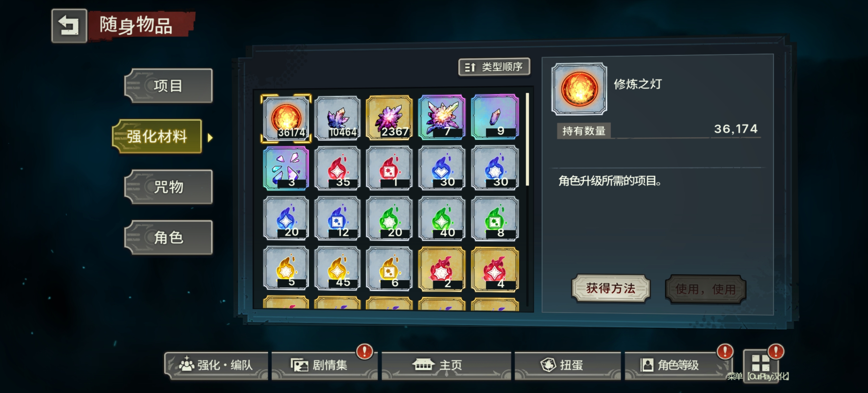Viewport: 868px width, 393px height.
Task: Click the inventory grid scrollbar
Action: click(x=527, y=139)
